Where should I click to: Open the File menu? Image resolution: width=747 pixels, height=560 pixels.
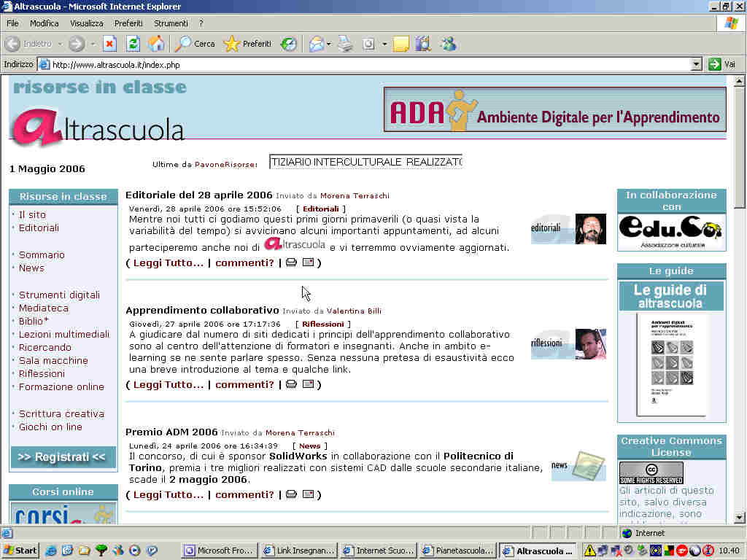(x=12, y=23)
